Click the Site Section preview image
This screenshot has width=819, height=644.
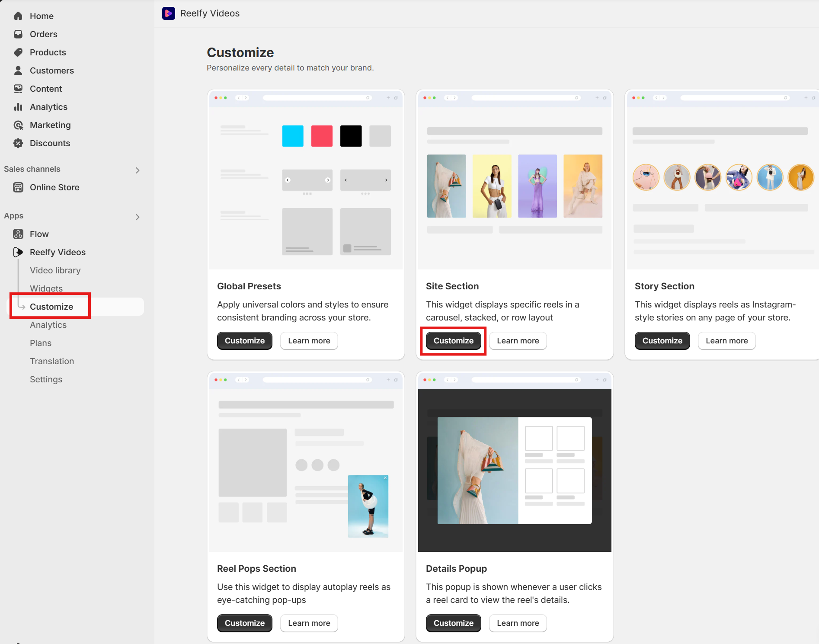pyautogui.click(x=515, y=180)
